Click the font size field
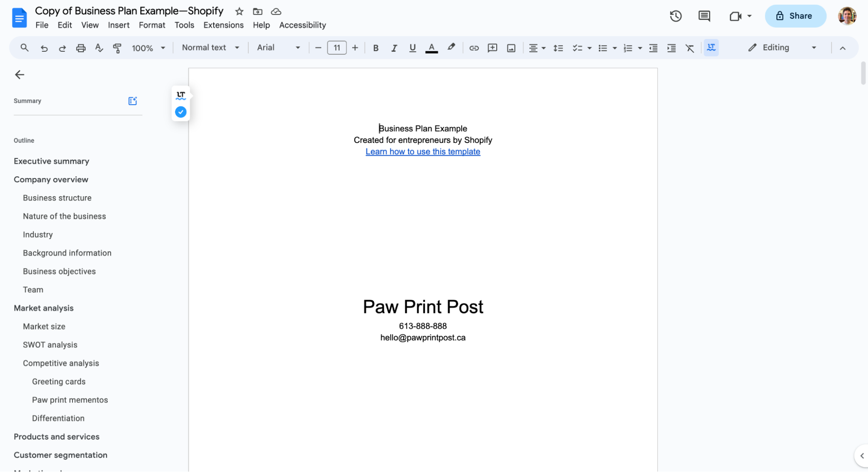 [337, 48]
